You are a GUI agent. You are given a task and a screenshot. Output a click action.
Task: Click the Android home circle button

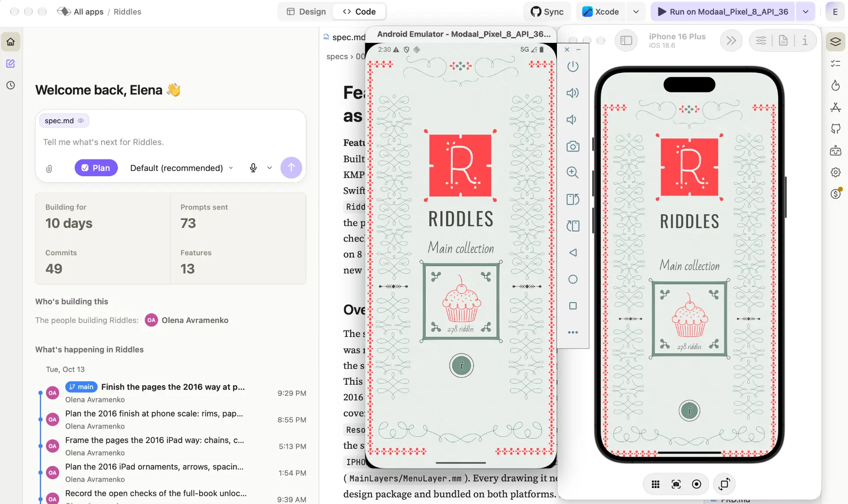573,279
